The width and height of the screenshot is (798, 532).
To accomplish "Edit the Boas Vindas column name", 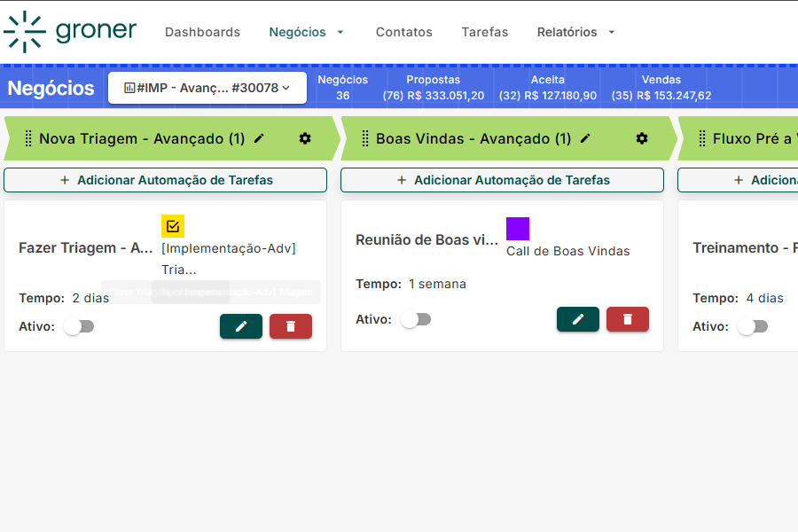I will click(x=586, y=138).
